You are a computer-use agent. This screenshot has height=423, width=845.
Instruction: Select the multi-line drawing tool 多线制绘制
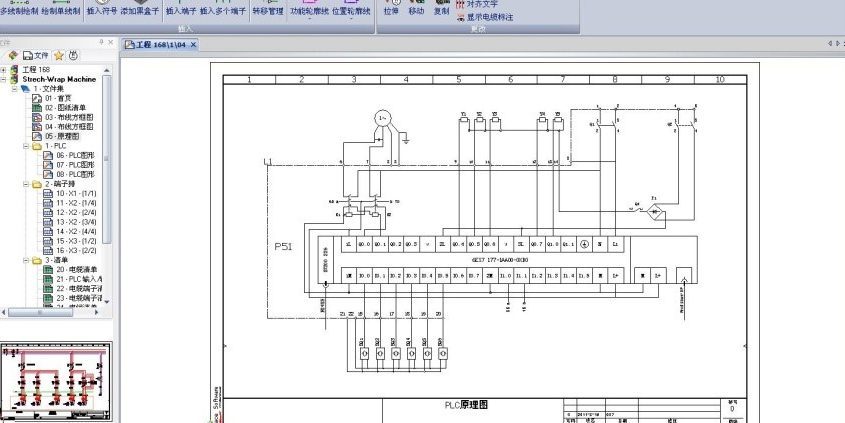[x=19, y=9]
